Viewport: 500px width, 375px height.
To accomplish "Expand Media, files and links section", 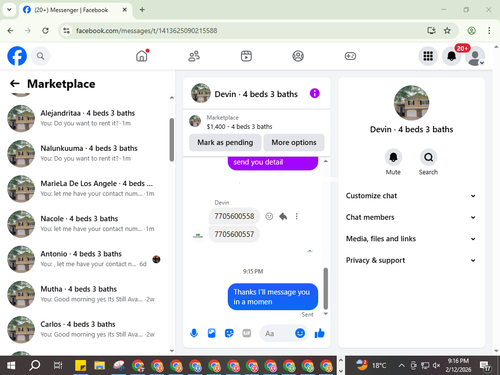I will pyautogui.click(x=411, y=239).
